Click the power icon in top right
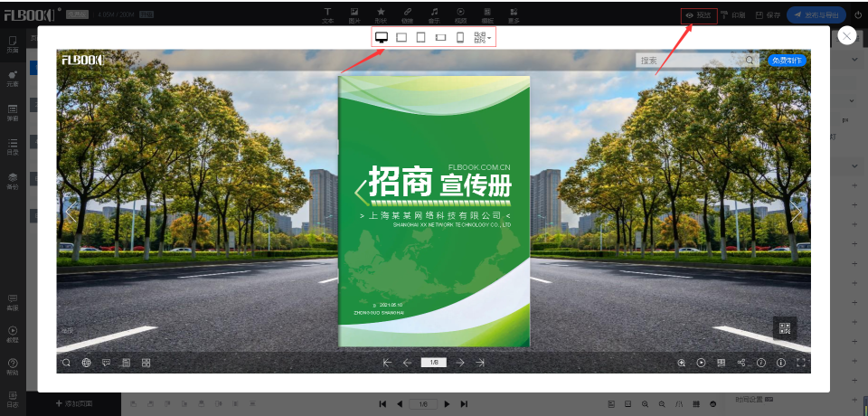This screenshot has height=416, width=868. pos(859,15)
